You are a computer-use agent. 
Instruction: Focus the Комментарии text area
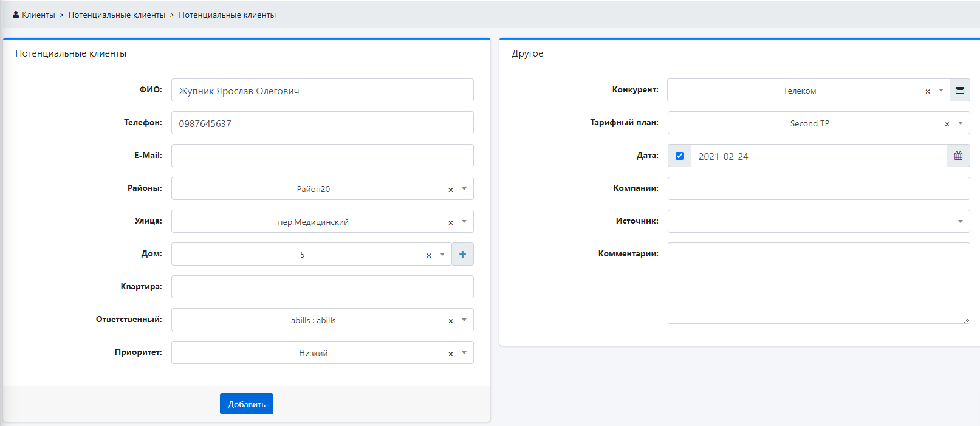[818, 283]
